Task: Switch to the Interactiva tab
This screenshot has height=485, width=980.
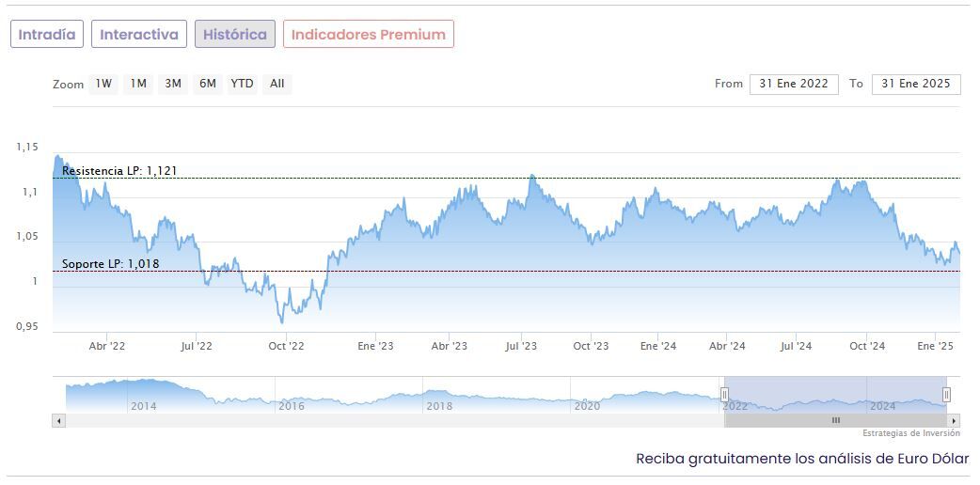Action: point(139,35)
